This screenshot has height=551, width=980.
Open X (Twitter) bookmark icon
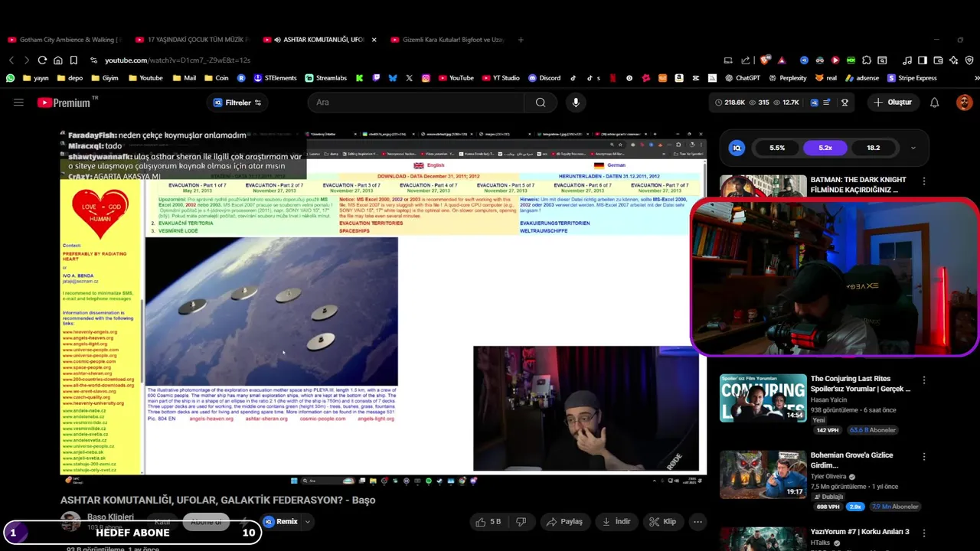(410, 77)
